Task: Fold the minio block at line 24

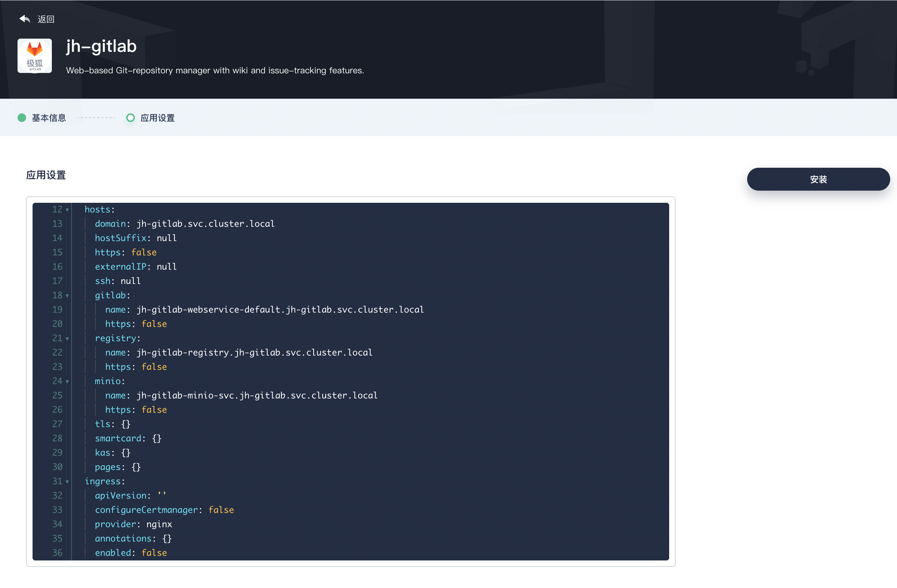Action: [x=68, y=382]
